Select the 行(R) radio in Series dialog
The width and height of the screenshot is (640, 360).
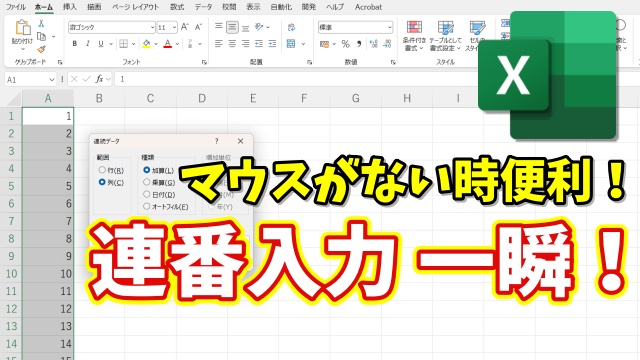pyautogui.click(x=102, y=170)
